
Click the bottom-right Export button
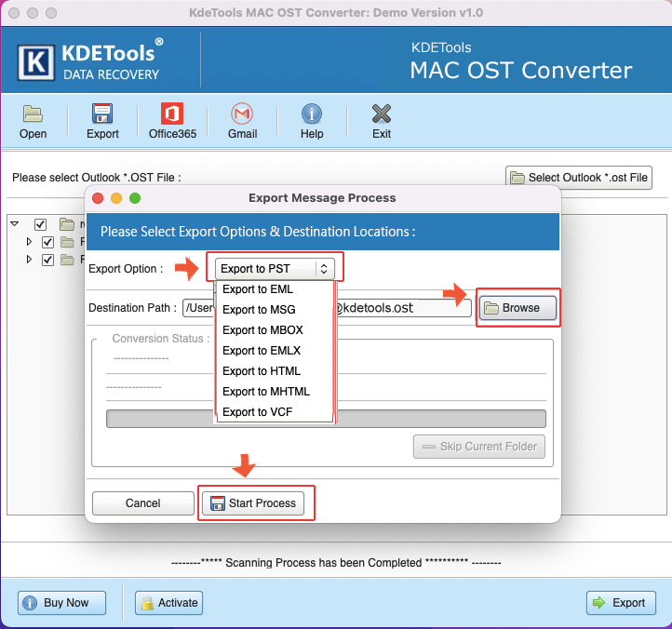(621, 603)
